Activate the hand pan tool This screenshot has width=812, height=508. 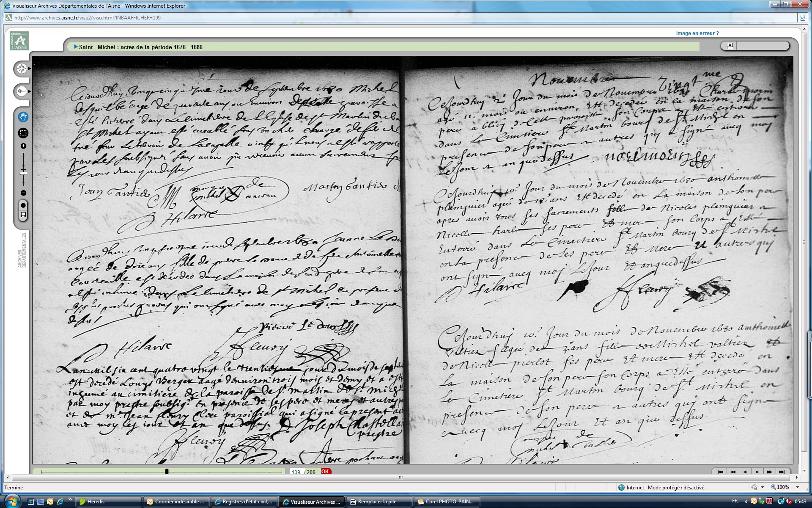pyautogui.click(x=23, y=117)
